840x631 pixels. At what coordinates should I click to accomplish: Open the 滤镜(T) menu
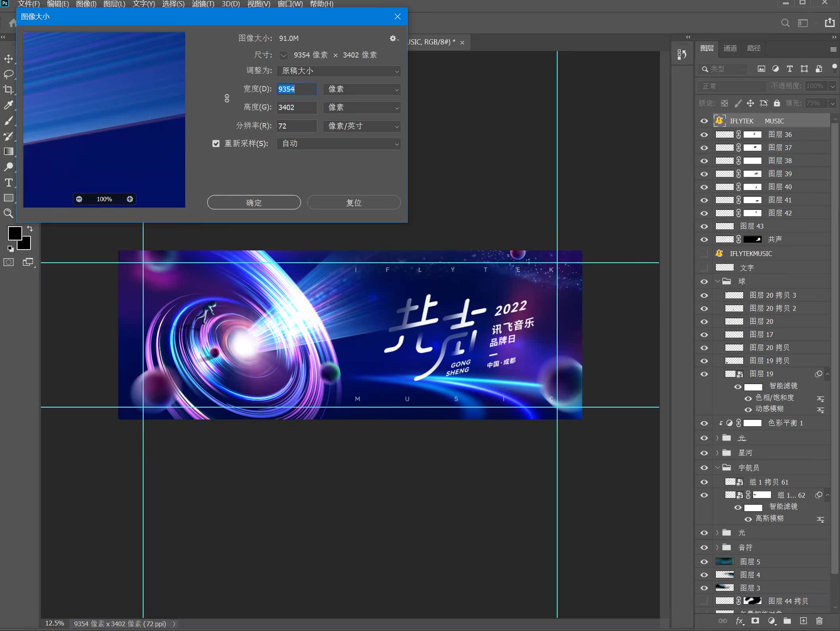(203, 4)
